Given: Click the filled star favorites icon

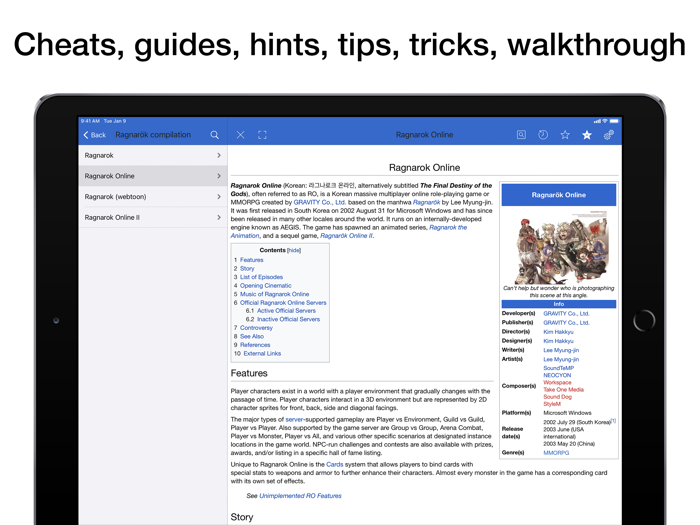Looking at the screenshot, I should [587, 135].
